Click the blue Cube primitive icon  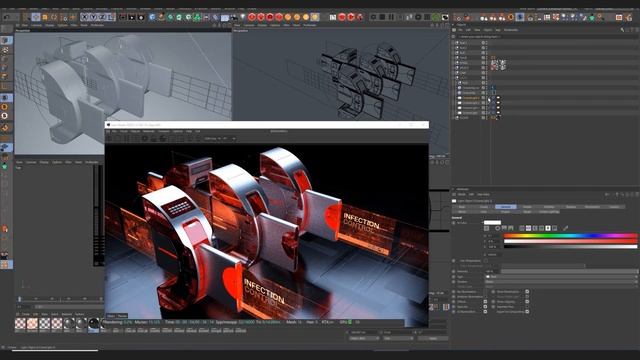point(152,17)
